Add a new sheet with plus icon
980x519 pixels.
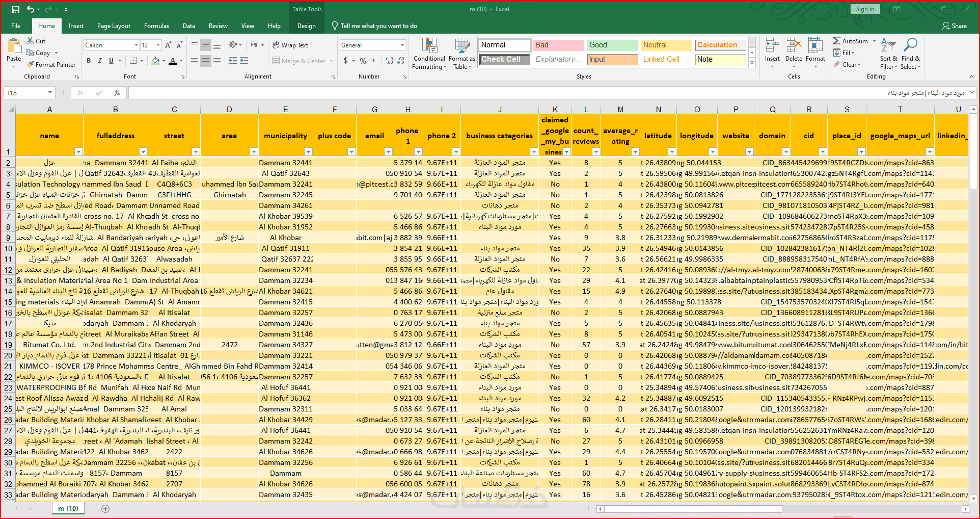point(105,508)
